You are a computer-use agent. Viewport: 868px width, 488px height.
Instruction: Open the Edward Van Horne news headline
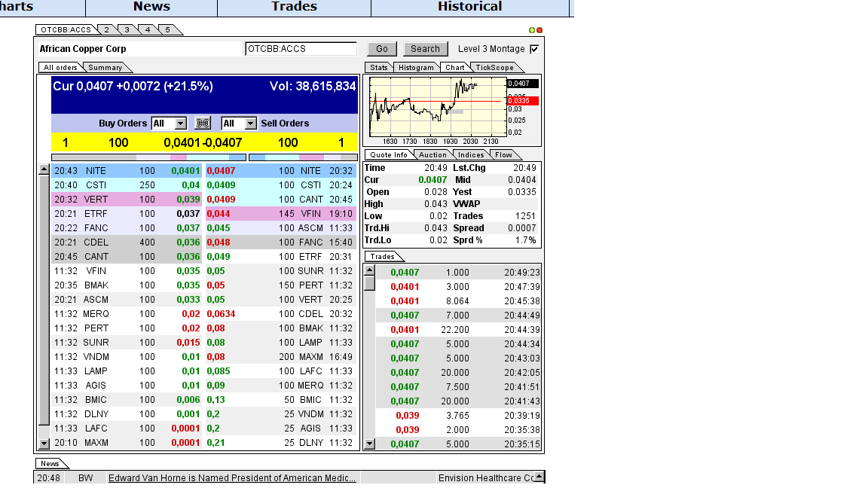[x=232, y=477]
